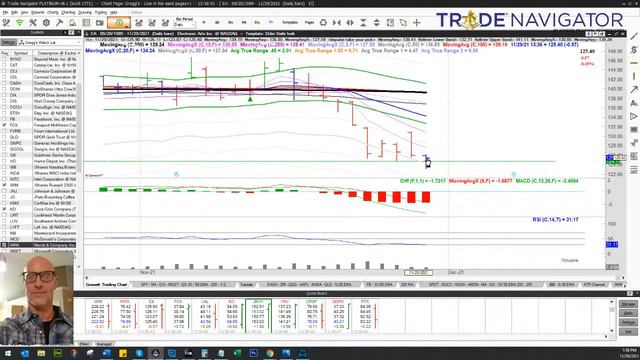Screen dimensions: 640x360
Task: Uncheck the flag checkbox for FCX
Action: [4, 125]
